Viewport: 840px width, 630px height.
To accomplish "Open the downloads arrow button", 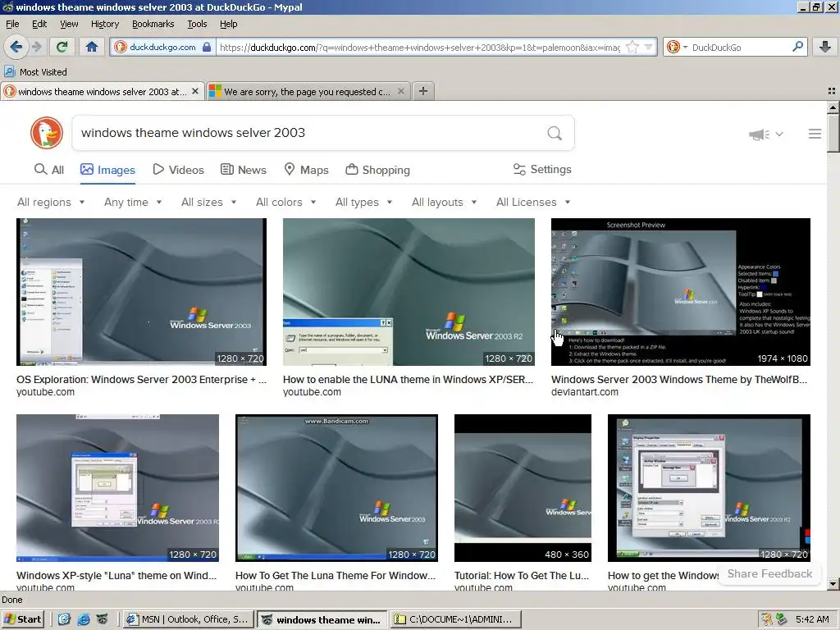I will 825,47.
